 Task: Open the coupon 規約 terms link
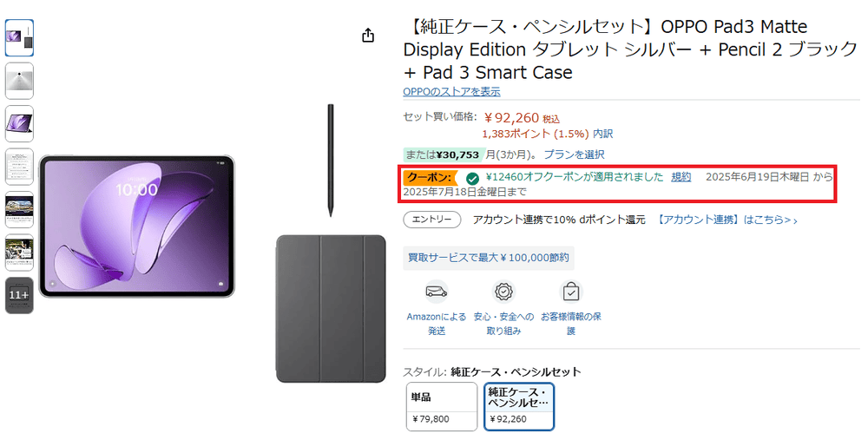tap(681, 177)
